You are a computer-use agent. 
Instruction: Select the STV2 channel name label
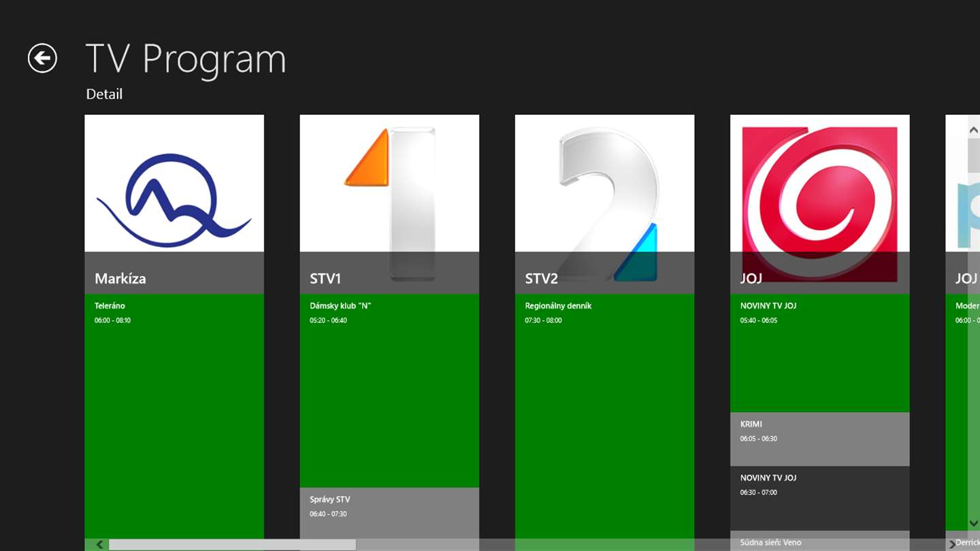pos(541,278)
